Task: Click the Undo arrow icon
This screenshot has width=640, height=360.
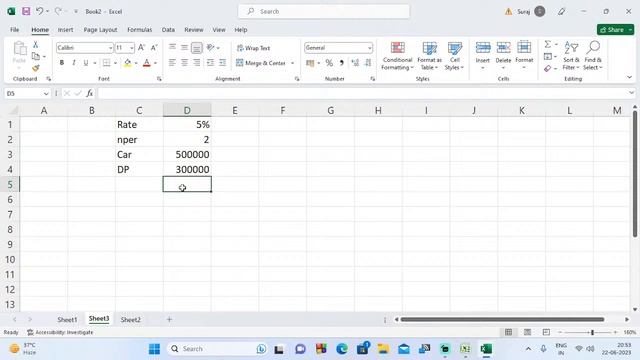Action: [39, 11]
